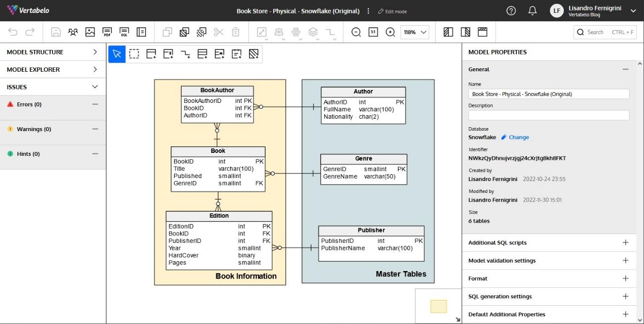Click the Description input field
Viewport: 644px width, 324px height.
pos(548,115)
